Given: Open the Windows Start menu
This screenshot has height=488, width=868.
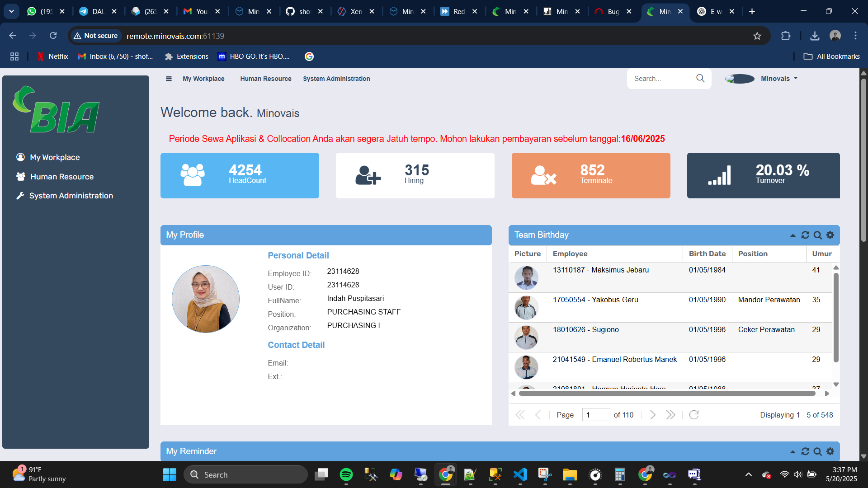Looking at the screenshot, I should [170, 474].
